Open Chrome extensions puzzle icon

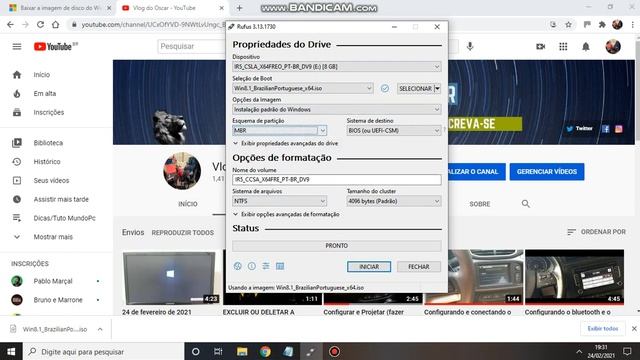(602, 24)
